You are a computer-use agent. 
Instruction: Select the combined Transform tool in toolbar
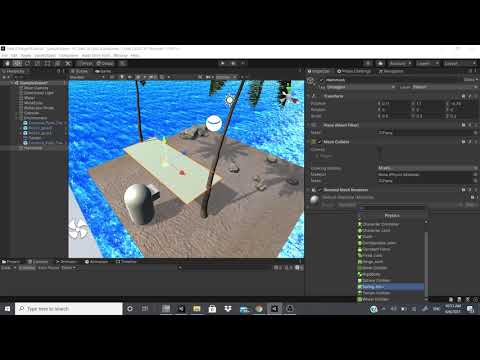(57, 63)
